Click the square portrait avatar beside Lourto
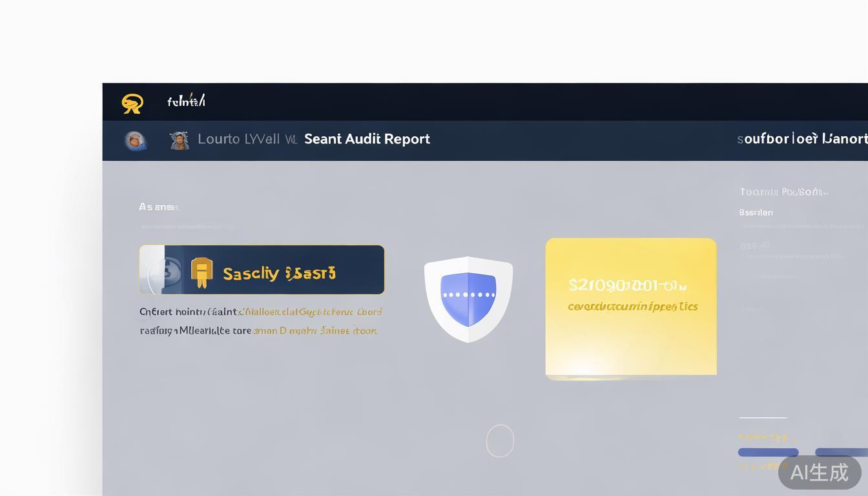 click(x=179, y=140)
